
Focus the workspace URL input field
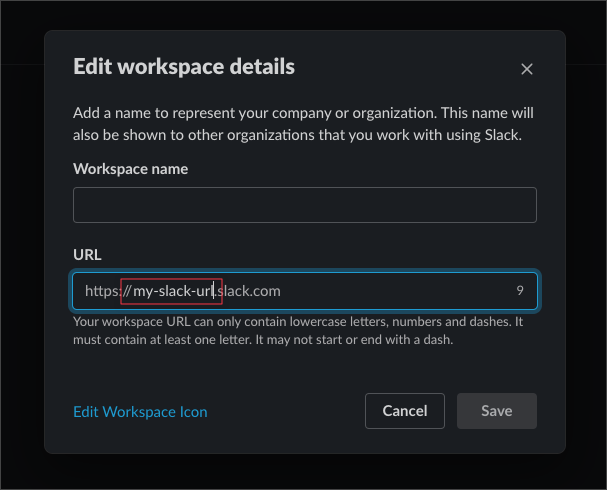(x=304, y=291)
